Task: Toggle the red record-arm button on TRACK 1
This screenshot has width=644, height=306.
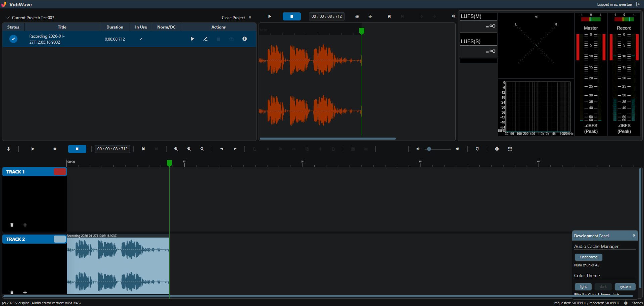Action: coord(60,172)
